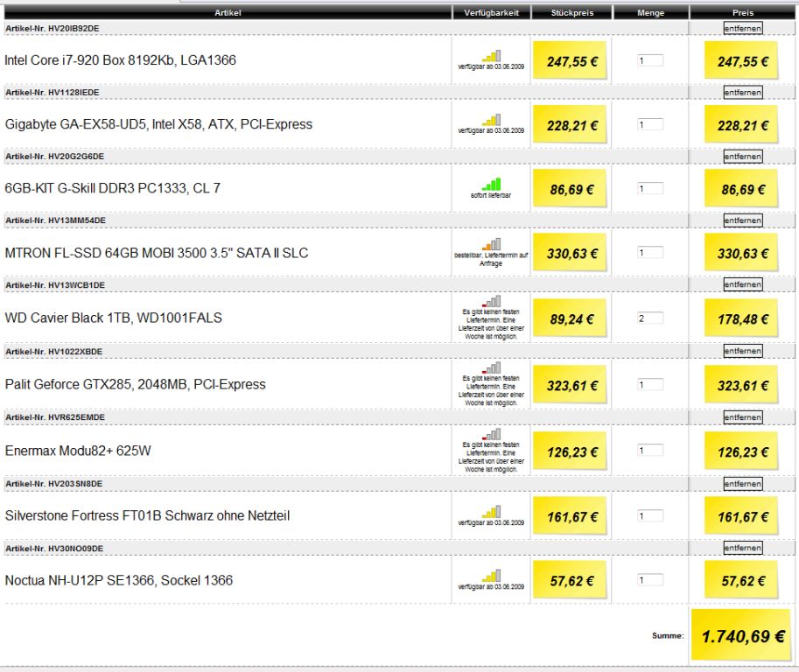This screenshot has width=799, height=672.
Task: Click Artikel-Nr. HV203SN8DE label
Action: [53, 484]
